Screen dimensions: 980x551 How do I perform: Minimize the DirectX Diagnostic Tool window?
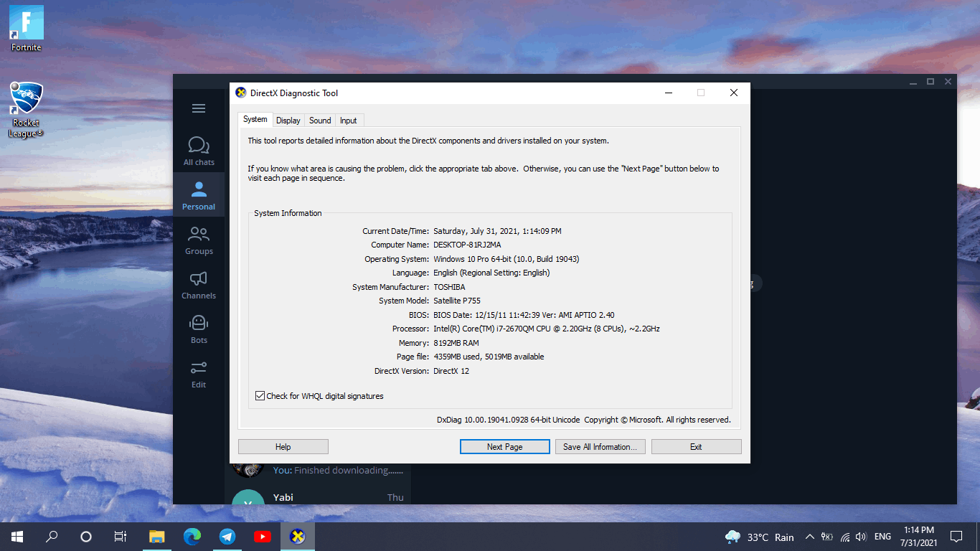pos(668,93)
